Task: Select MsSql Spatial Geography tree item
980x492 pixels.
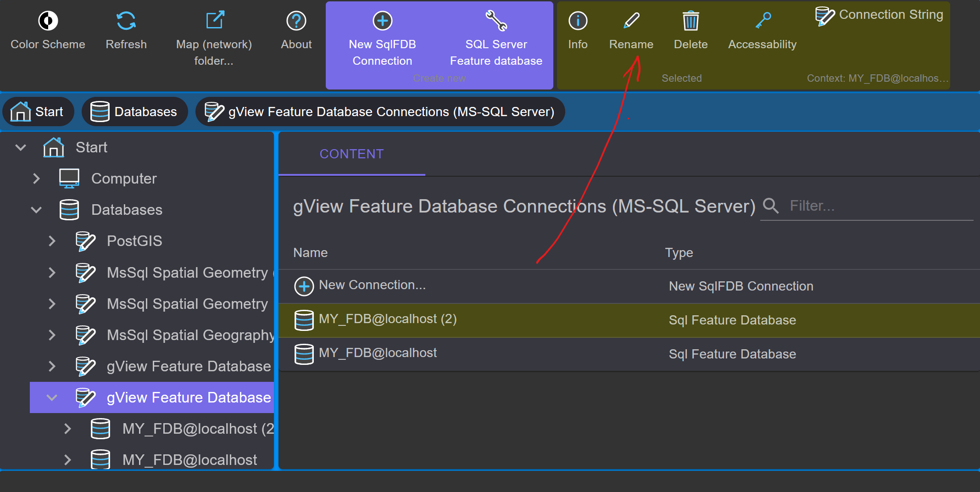Action: pos(190,335)
